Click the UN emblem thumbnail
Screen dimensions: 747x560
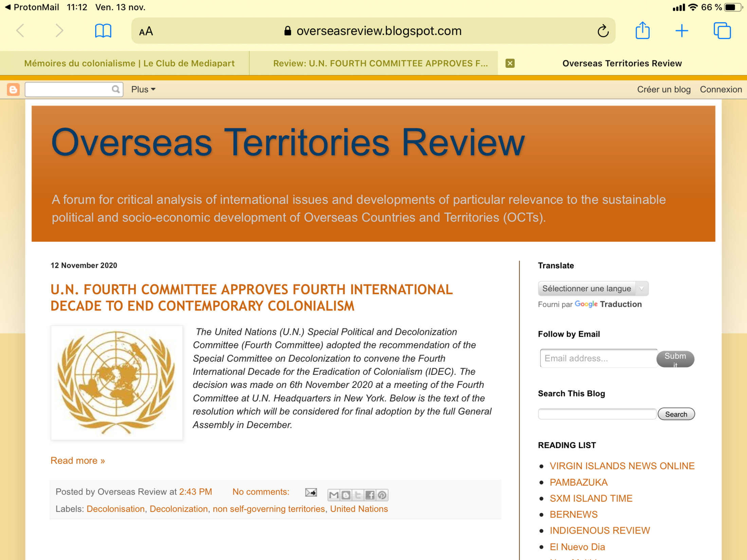(x=116, y=383)
